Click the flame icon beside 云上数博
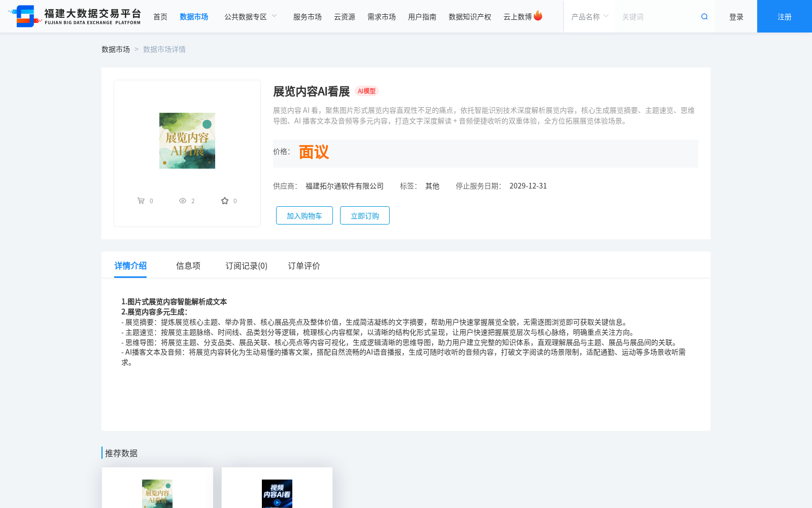812x508 pixels. point(538,16)
